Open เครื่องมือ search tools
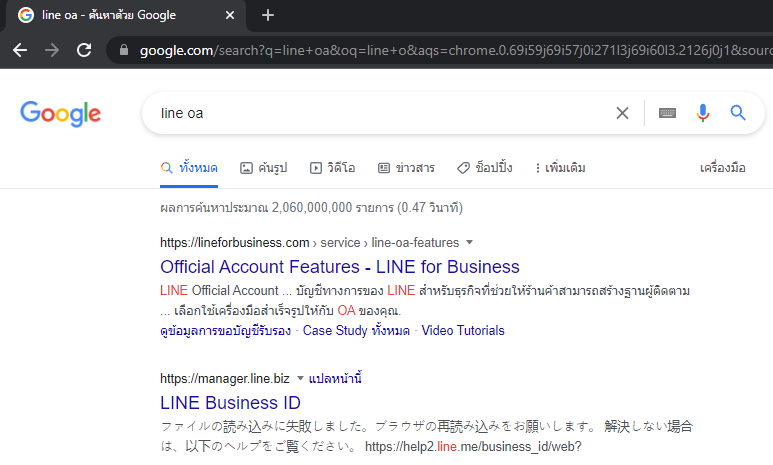Viewport: 773px width, 465px height. 722,168
